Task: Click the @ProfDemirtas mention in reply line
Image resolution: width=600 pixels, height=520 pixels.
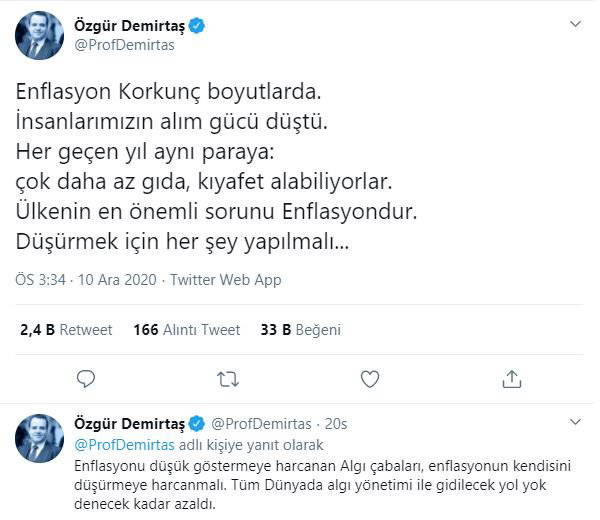Action: pyautogui.click(x=126, y=444)
